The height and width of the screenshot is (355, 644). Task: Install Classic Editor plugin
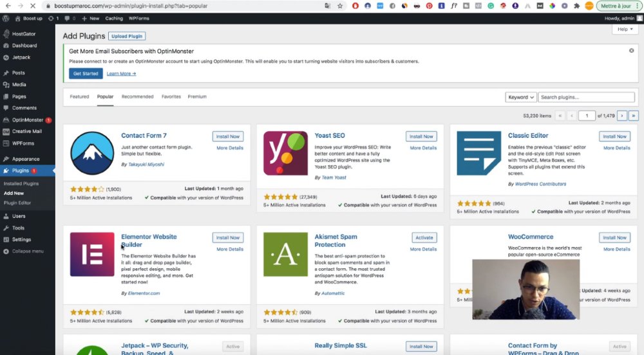(615, 136)
